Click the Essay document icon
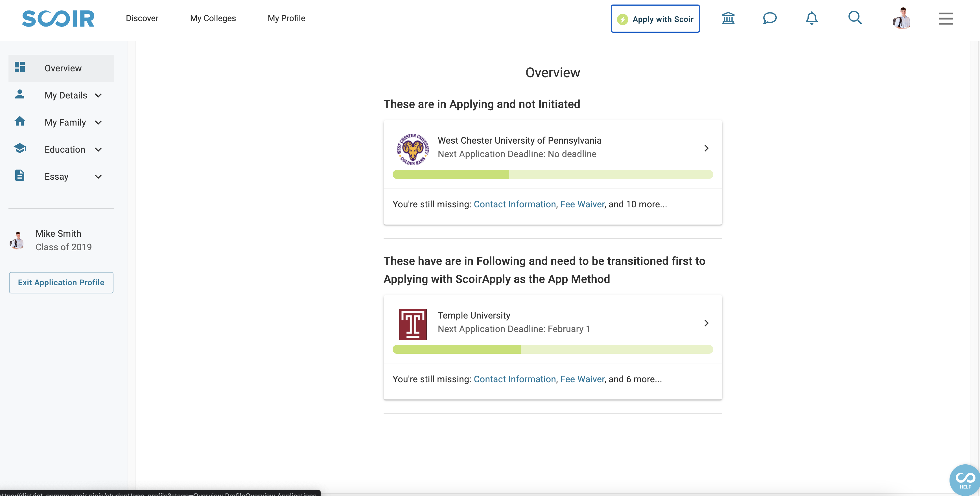The image size is (980, 496). coord(20,175)
